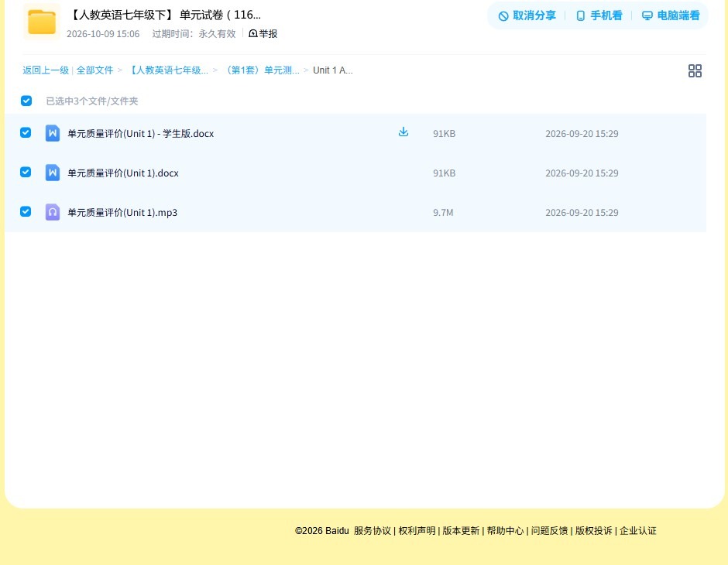
Task: Click share date 2026-10-09 15:06
Action: [103, 34]
